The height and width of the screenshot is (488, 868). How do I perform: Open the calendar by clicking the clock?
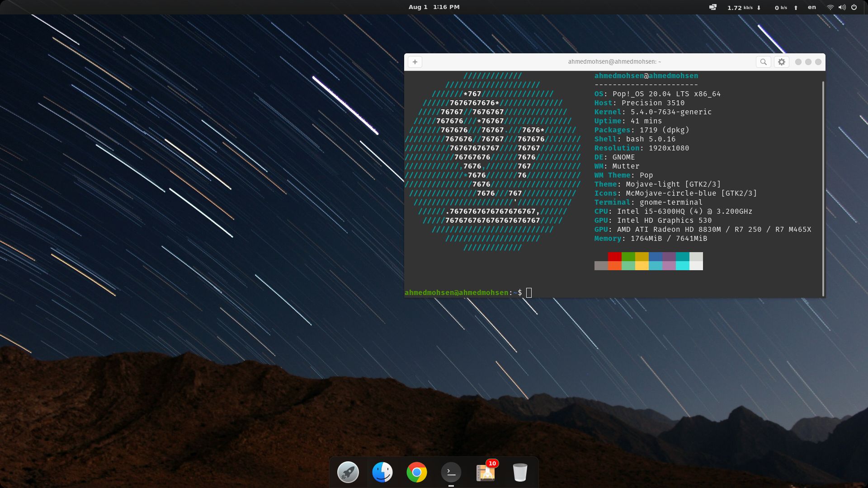(x=433, y=7)
